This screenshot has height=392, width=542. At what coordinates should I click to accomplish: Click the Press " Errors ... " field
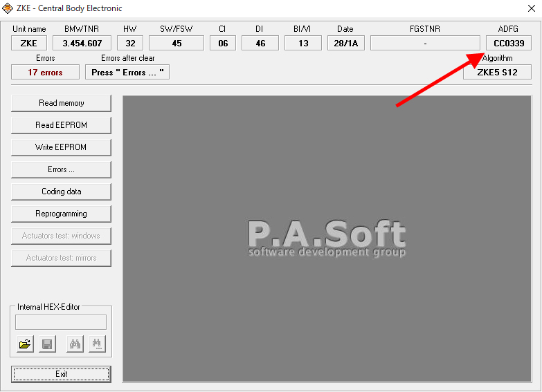point(127,72)
